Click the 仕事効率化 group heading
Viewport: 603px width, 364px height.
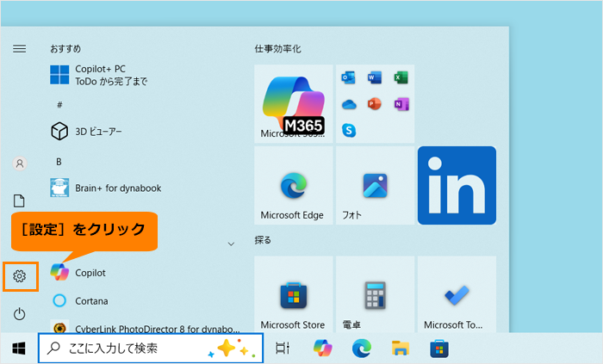click(277, 49)
